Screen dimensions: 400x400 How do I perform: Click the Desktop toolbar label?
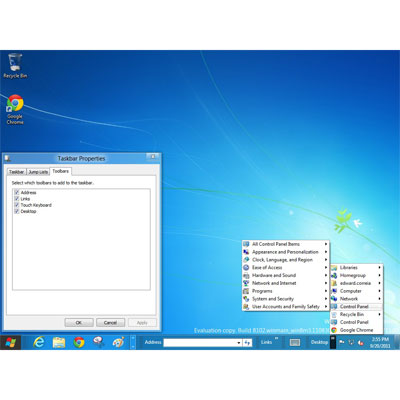(x=319, y=342)
